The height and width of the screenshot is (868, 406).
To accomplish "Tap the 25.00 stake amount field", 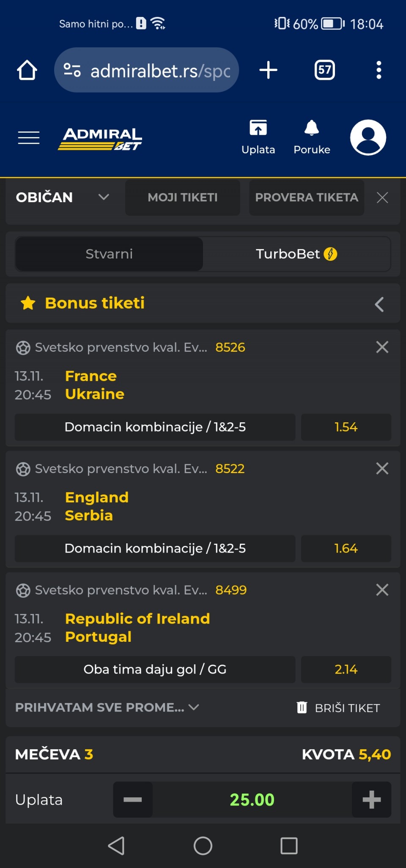I will [x=252, y=800].
